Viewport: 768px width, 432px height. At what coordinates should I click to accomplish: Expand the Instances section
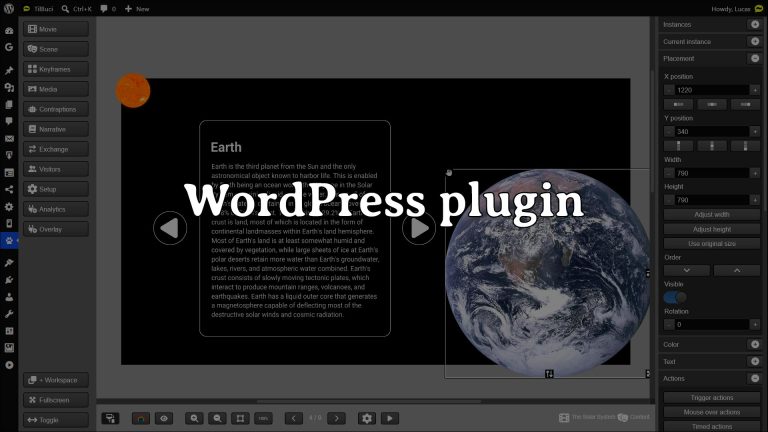(755, 24)
